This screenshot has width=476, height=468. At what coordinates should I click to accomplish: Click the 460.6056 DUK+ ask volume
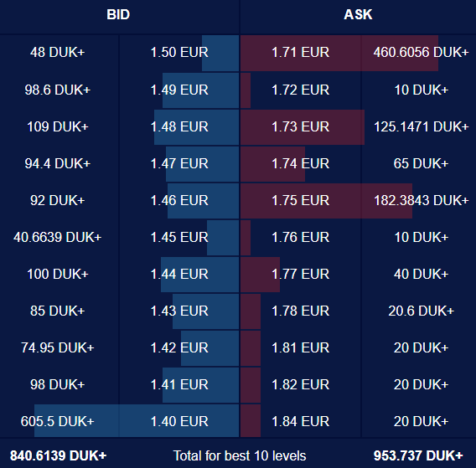click(421, 52)
